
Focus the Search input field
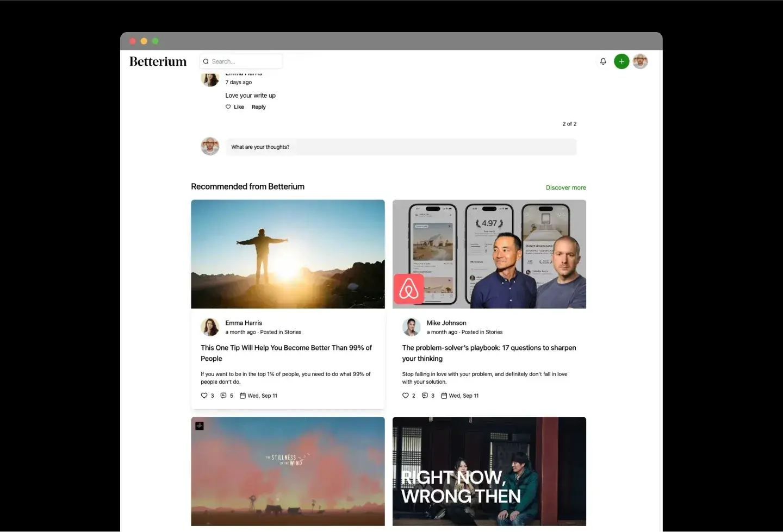coord(241,61)
